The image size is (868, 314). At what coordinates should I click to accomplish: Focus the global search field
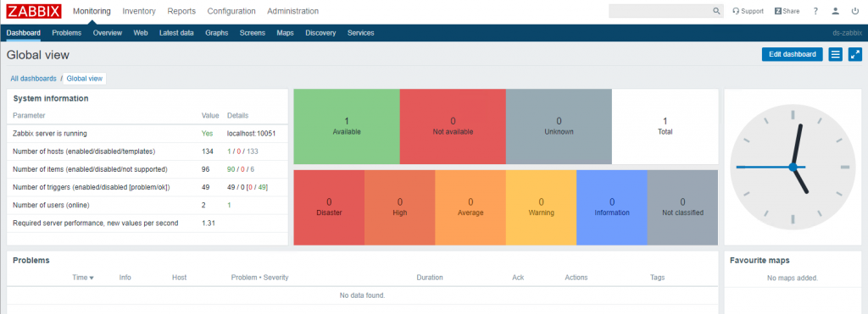click(659, 11)
